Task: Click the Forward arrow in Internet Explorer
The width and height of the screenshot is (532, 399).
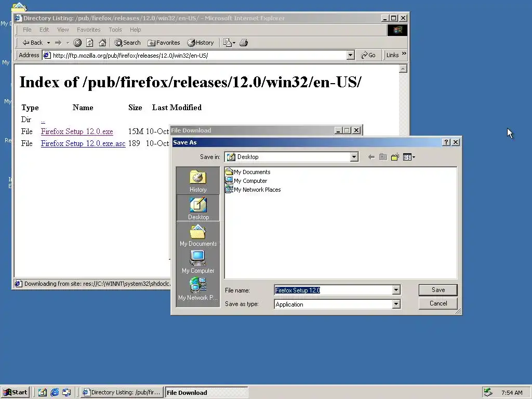Action: click(x=58, y=43)
